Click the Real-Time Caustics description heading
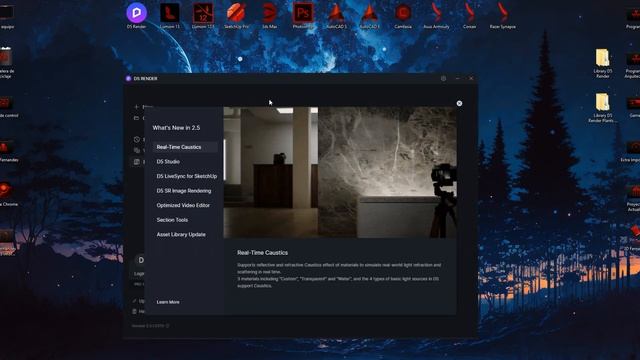Image resolution: width=640 pixels, height=360 pixels. (x=262, y=253)
